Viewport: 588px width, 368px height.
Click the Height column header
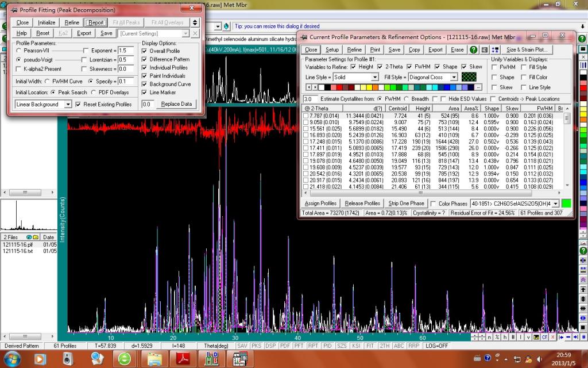[x=423, y=108]
